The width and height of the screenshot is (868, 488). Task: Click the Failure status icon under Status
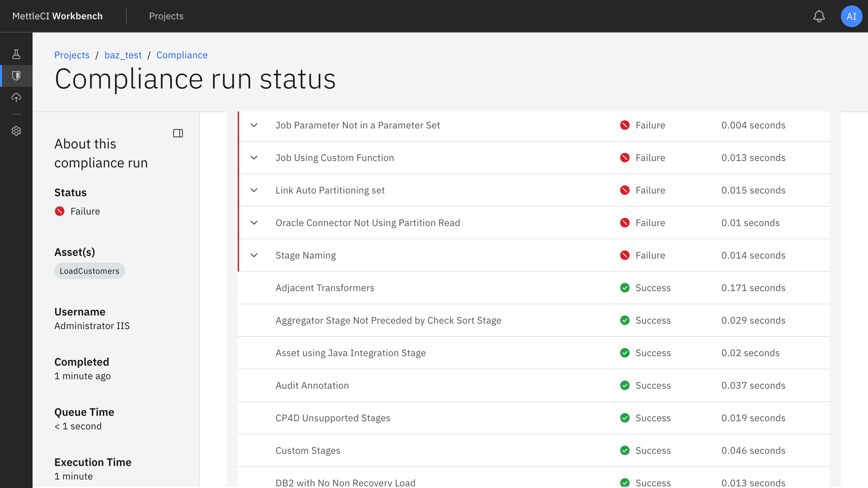coord(60,211)
